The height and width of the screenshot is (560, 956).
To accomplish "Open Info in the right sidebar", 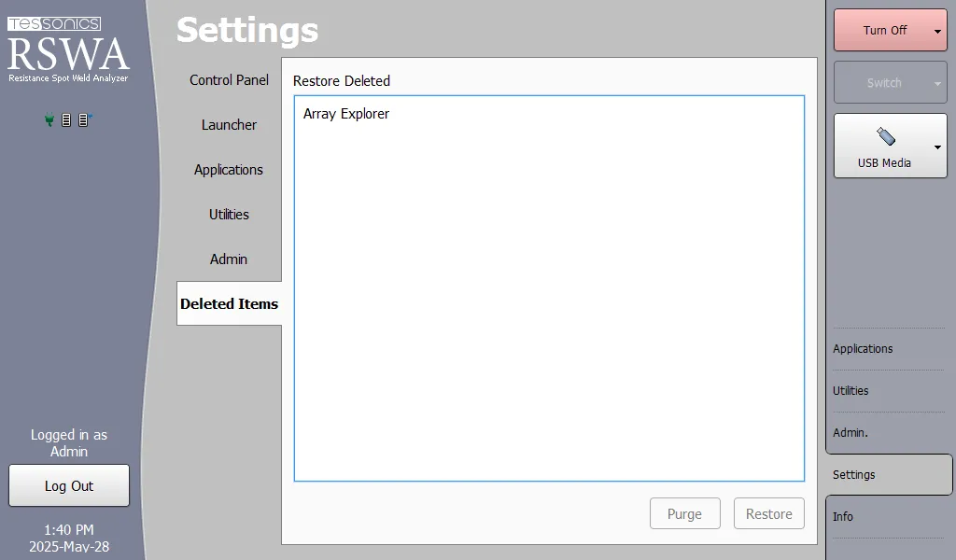I will coord(843,517).
